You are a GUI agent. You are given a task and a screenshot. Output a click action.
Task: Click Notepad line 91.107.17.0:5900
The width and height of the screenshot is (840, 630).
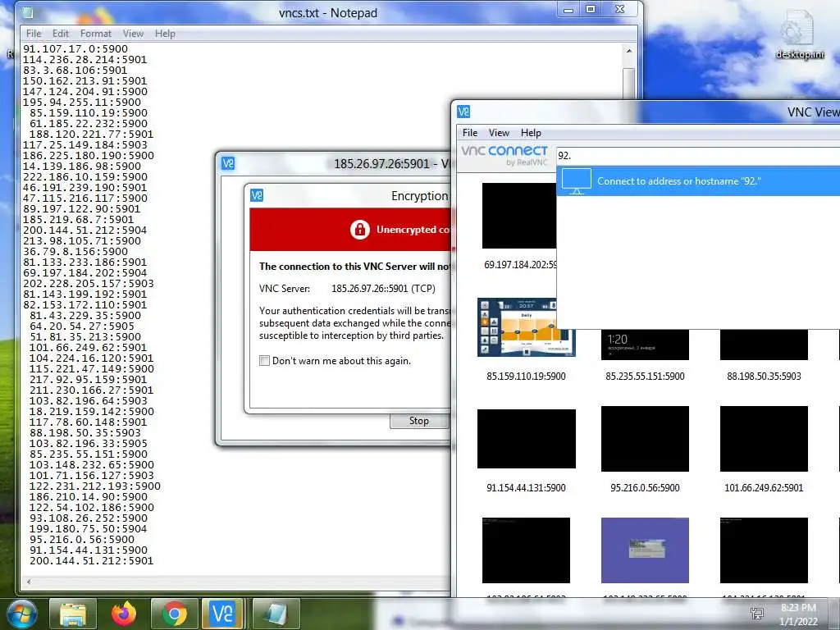pyautogui.click(x=75, y=48)
